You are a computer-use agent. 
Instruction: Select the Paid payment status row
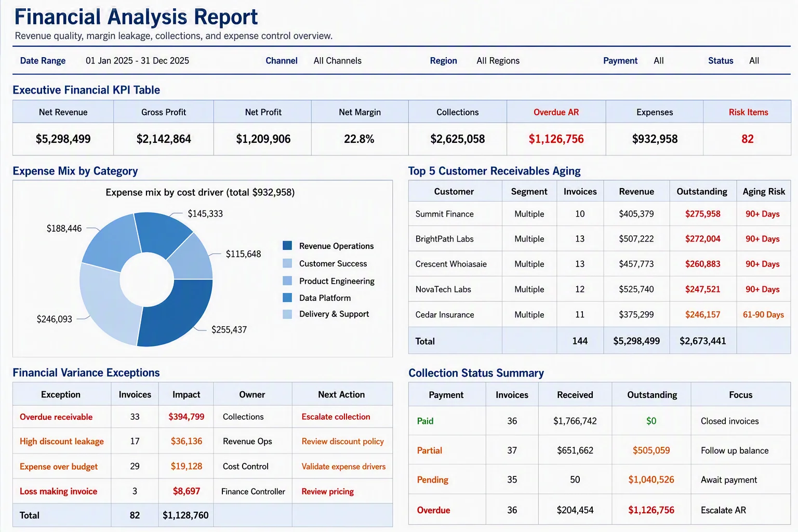600,421
